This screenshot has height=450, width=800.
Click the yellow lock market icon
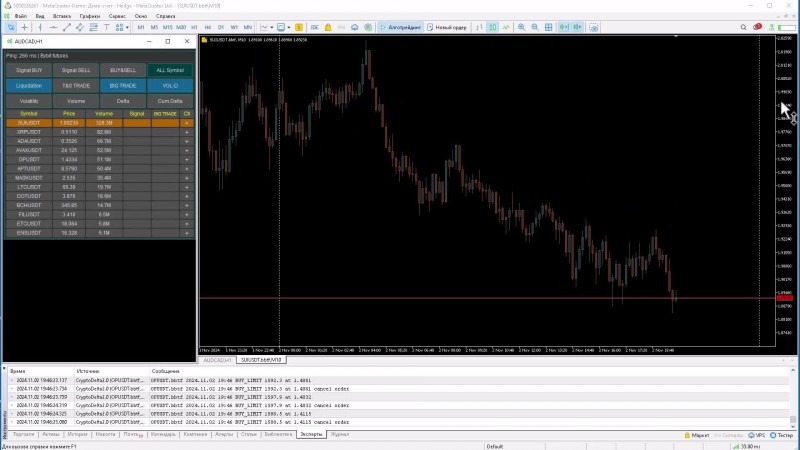pos(328,28)
